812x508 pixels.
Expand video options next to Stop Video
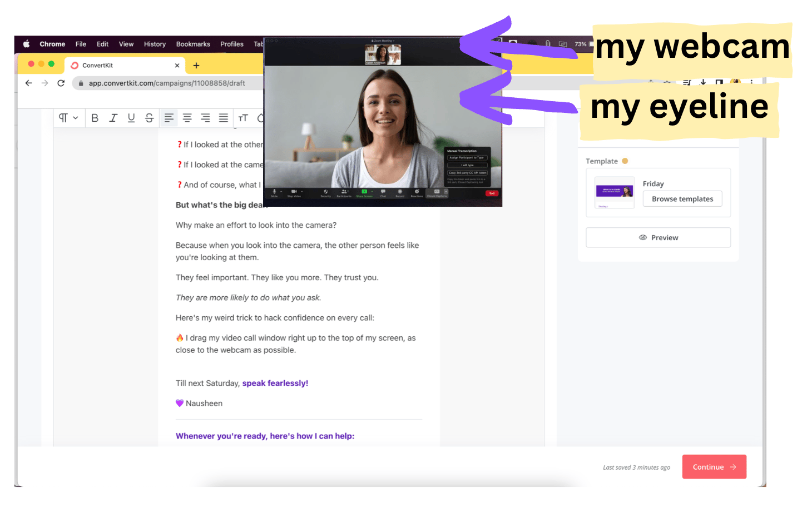tap(302, 191)
